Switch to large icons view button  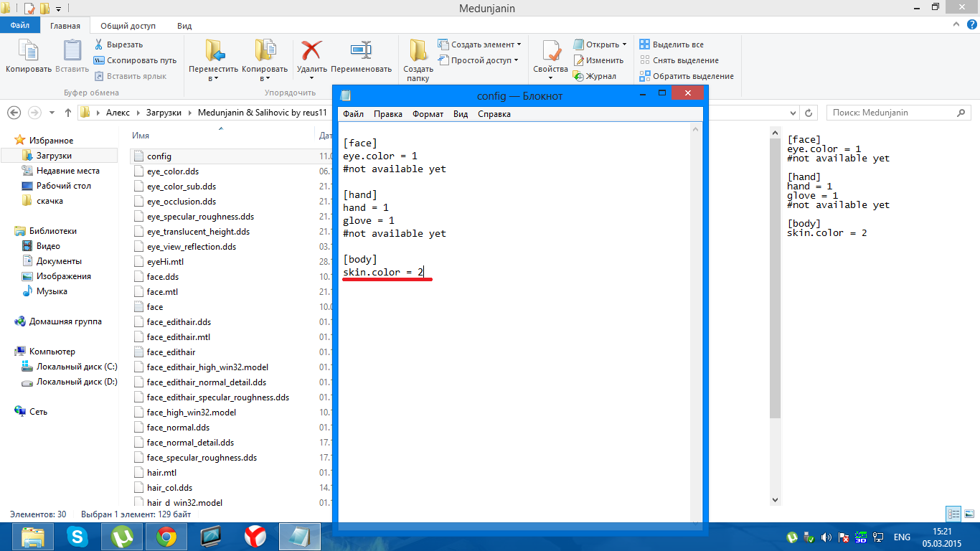pos(968,514)
